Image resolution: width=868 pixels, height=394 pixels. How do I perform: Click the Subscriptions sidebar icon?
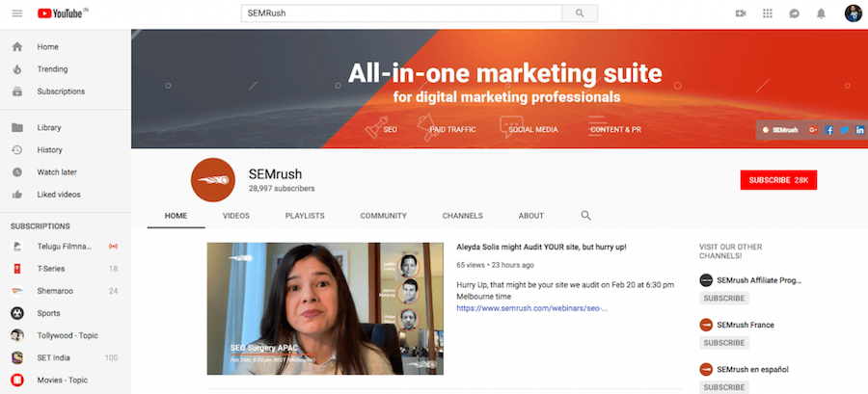(17, 92)
